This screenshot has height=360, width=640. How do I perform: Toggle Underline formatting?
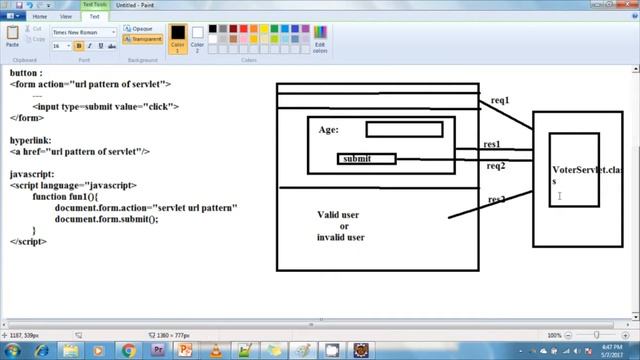[x=101, y=46]
